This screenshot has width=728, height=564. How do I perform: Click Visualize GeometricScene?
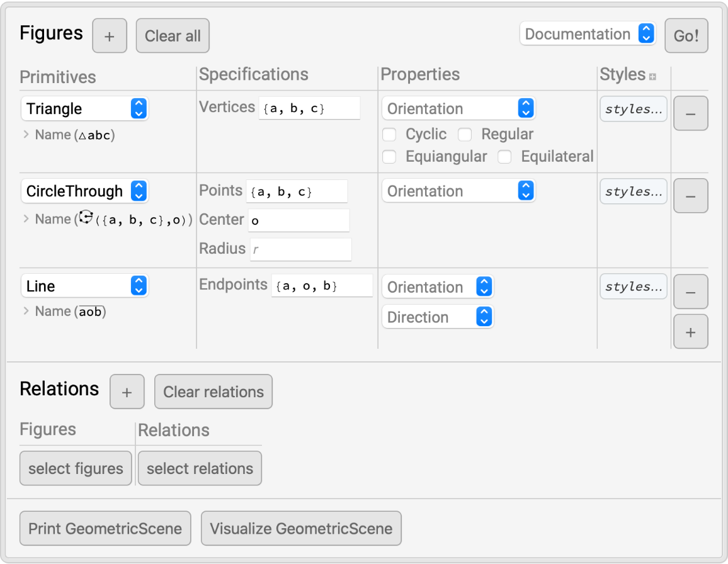pos(301,529)
